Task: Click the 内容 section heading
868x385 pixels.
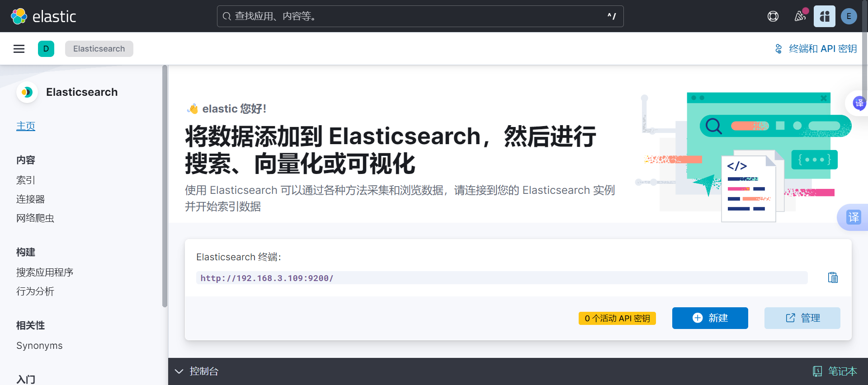Action: 26,160
